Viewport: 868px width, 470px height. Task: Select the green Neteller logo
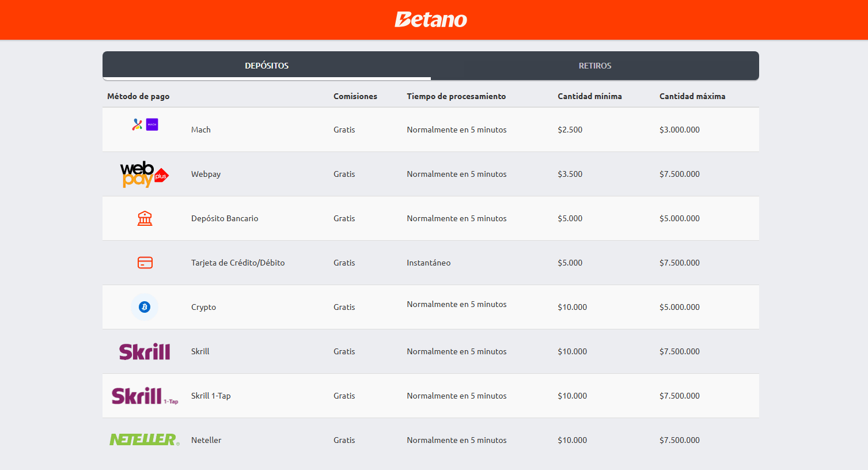145,439
